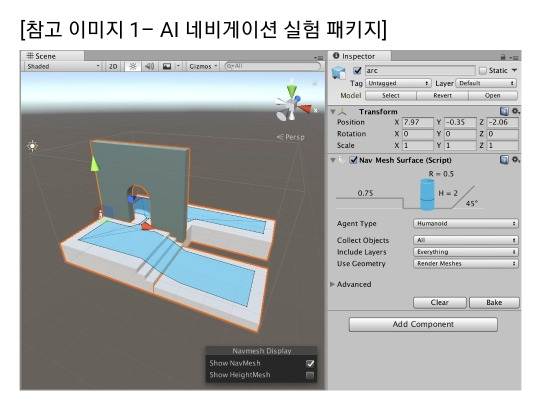540x397 pixels.
Task: Click the Clear button
Action: (440, 303)
